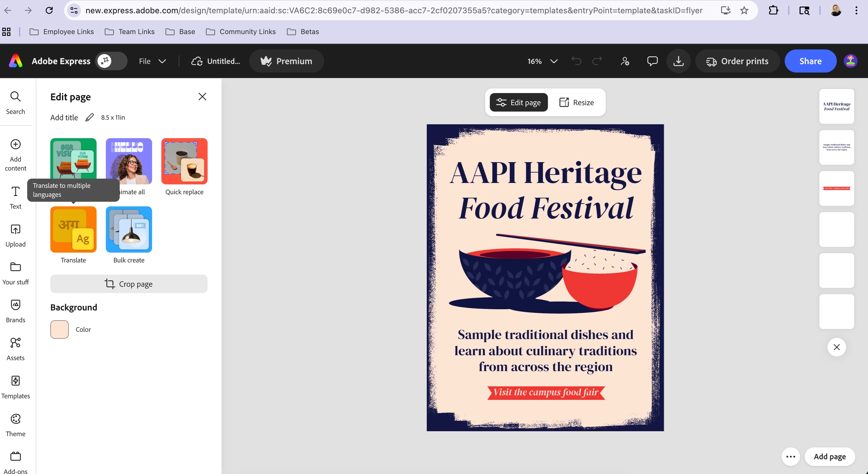Select the red banner layer thumbnail
868x474 pixels.
[836, 188]
